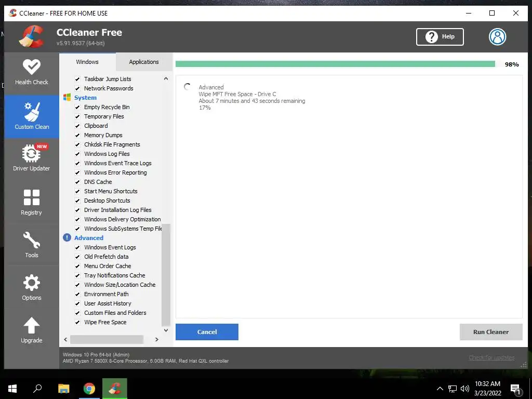Switch to the Applications tab
This screenshot has width=532, height=399.
point(144,62)
